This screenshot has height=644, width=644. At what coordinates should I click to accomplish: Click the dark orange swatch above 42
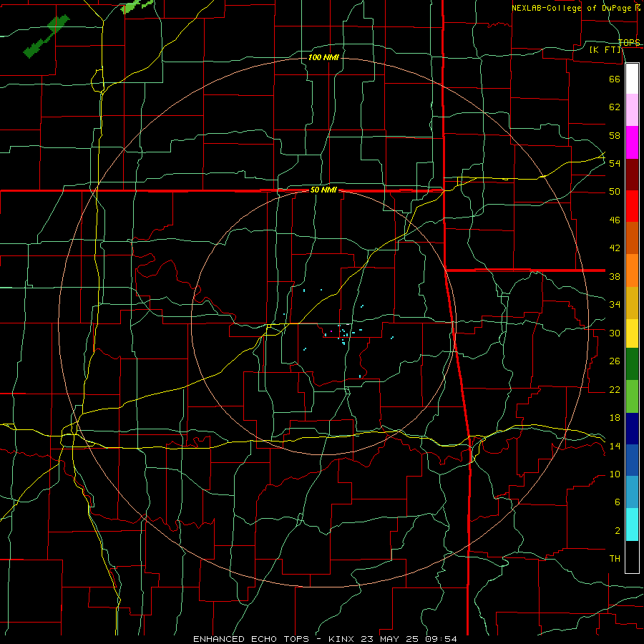click(632, 238)
